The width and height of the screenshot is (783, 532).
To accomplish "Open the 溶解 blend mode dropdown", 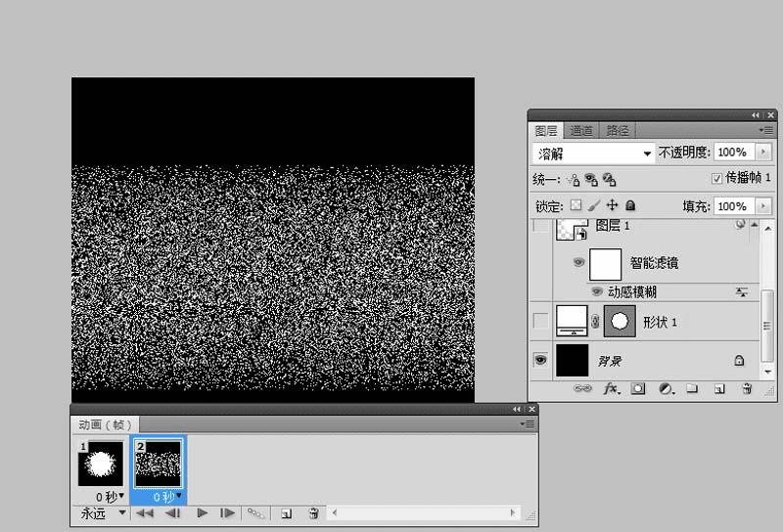I will click(593, 154).
